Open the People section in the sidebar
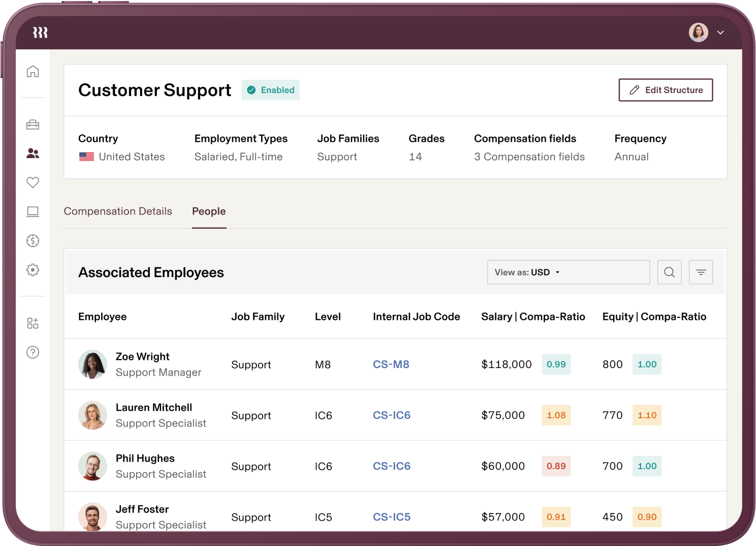The image size is (756, 546). tap(33, 154)
